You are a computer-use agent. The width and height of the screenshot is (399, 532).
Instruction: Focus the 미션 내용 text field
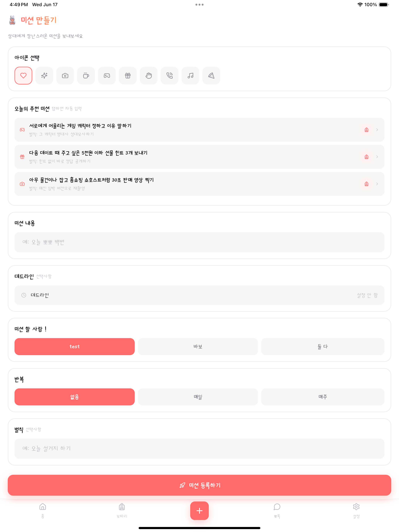pos(199,242)
